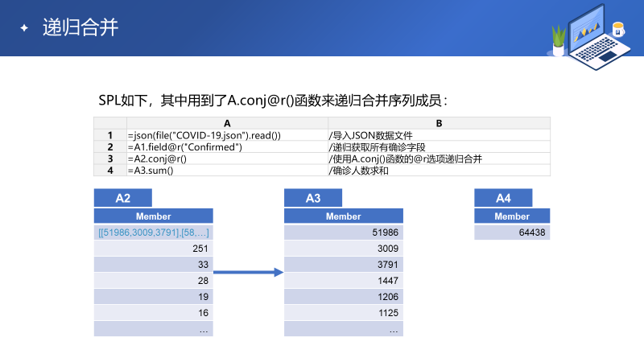Viewport: 644px width, 362px height.
Task: Click value 3009 in A3 table
Action: click(344, 249)
